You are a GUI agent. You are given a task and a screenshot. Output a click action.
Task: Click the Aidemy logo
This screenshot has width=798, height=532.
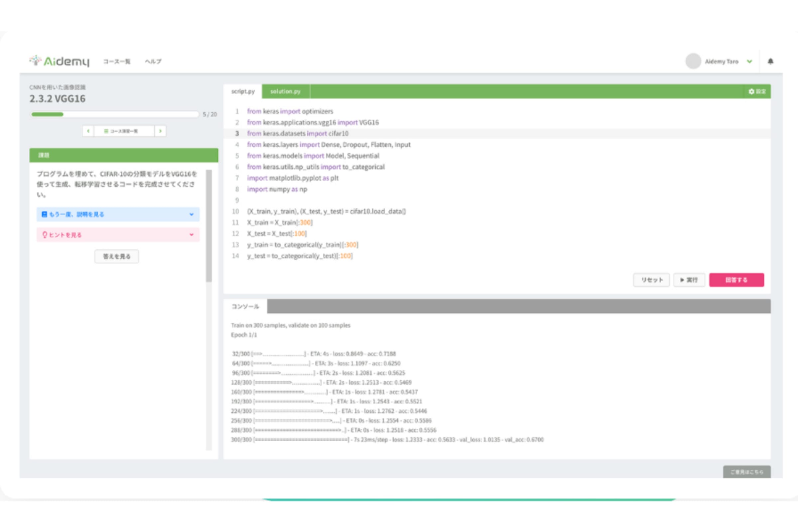tap(60, 61)
